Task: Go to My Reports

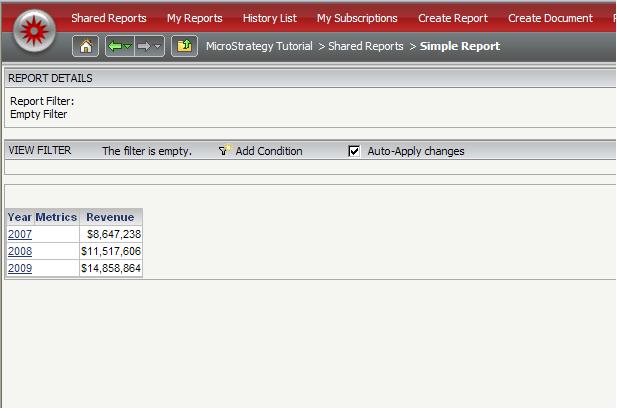Action: coord(194,18)
